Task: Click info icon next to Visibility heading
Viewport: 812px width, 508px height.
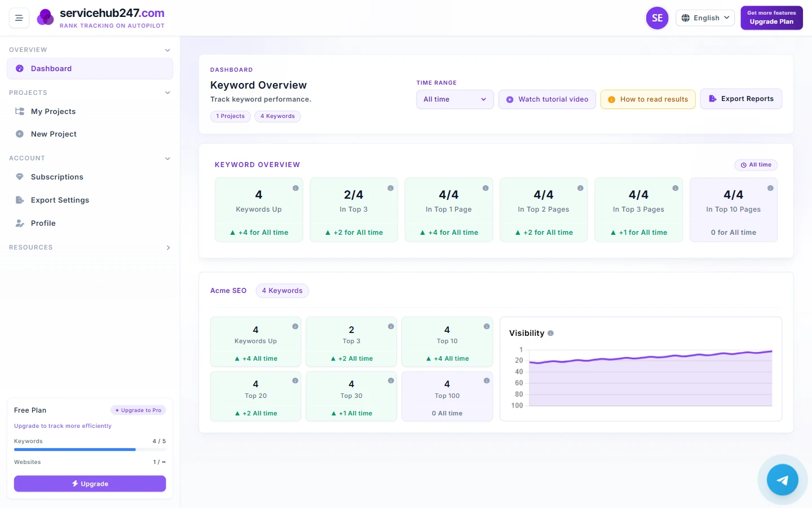Action: pyautogui.click(x=550, y=333)
